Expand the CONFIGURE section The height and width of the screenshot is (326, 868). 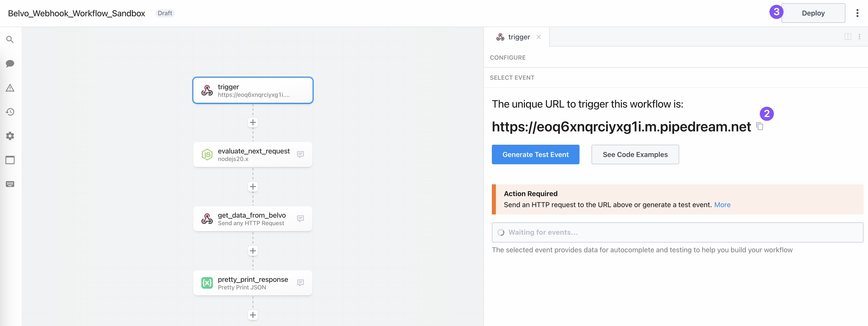coord(507,58)
